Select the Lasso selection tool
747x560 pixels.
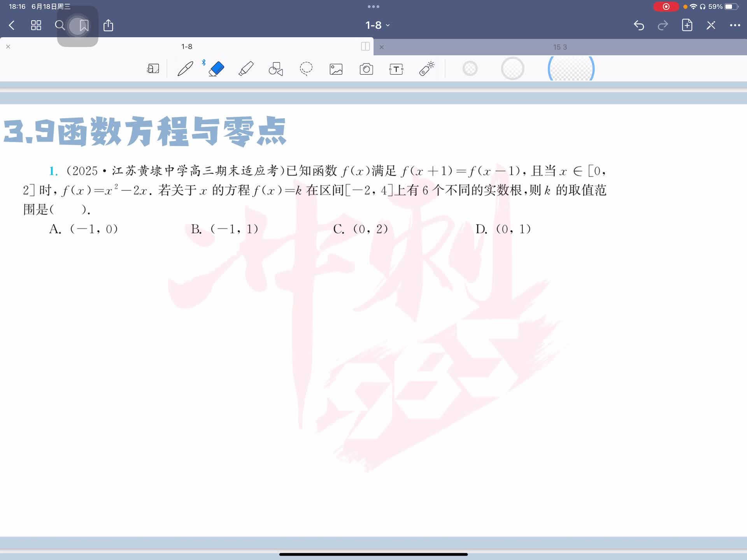[x=306, y=69]
